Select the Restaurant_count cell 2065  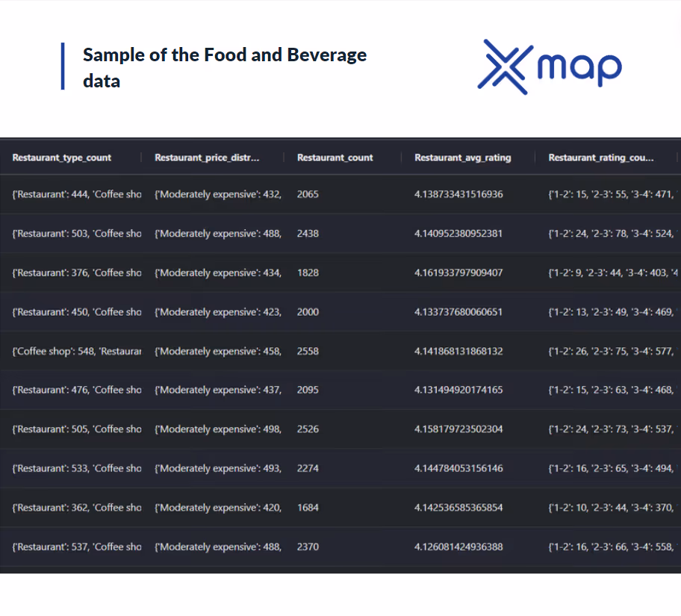tap(308, 194)
